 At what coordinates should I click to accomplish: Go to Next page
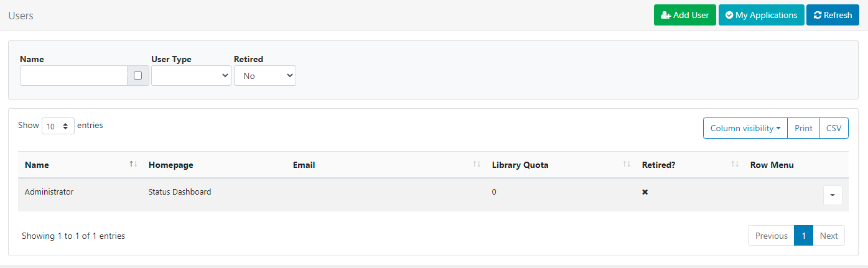pyautogui.click(x=829, y=236)
